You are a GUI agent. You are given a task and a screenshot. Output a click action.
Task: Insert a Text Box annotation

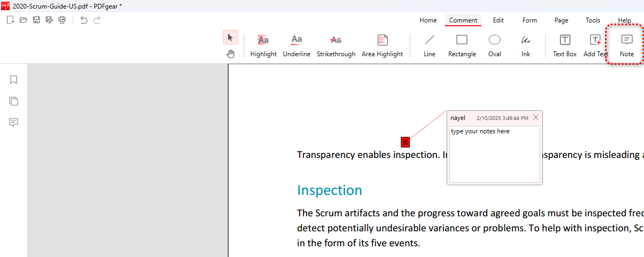pyautogui.click(x=564, y=45)
